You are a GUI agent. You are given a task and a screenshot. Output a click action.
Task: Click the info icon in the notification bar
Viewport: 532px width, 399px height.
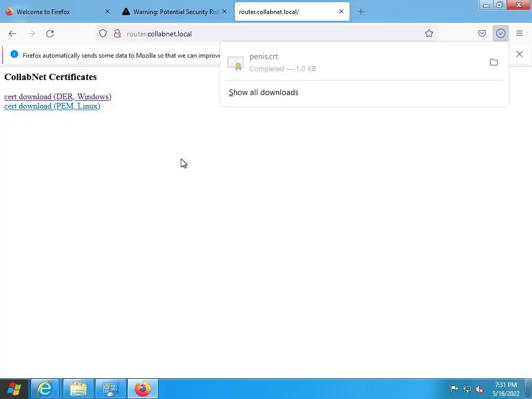point(14,54)
